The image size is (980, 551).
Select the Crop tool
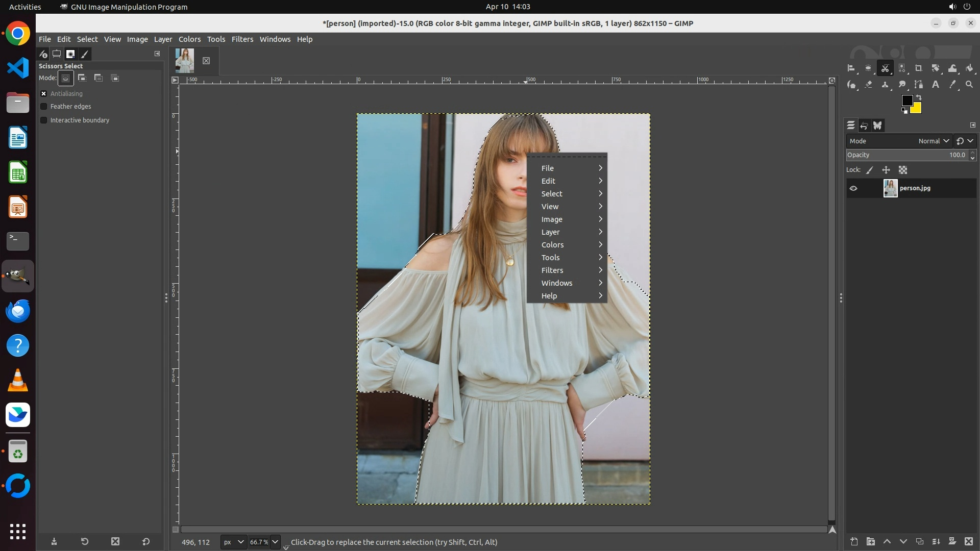tap(918, 68)
